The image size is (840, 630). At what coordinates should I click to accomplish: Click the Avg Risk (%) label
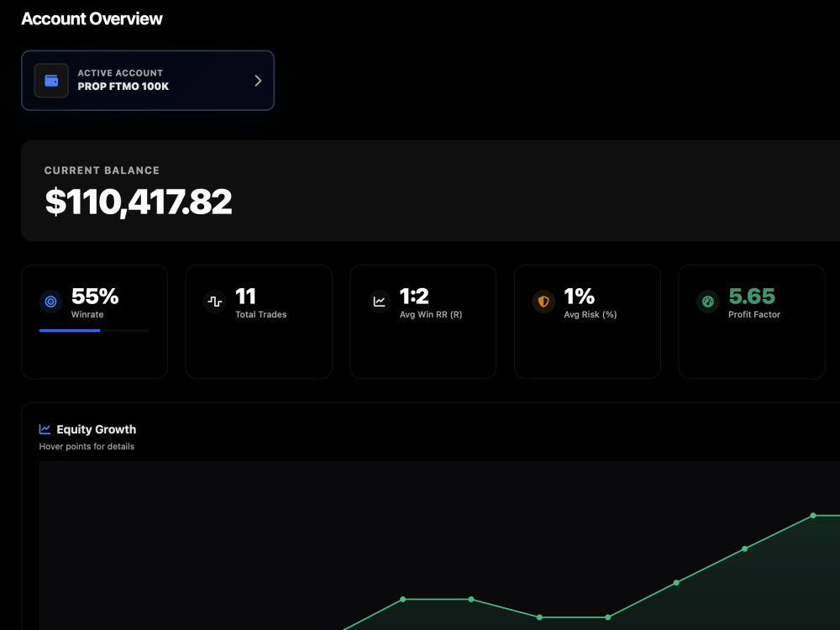pos(591,314)
